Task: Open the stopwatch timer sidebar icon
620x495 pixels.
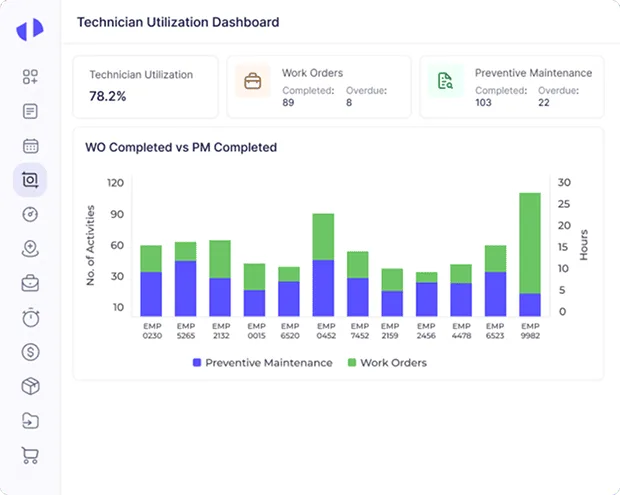Action: pyautogui.click(x=30, y=317)
